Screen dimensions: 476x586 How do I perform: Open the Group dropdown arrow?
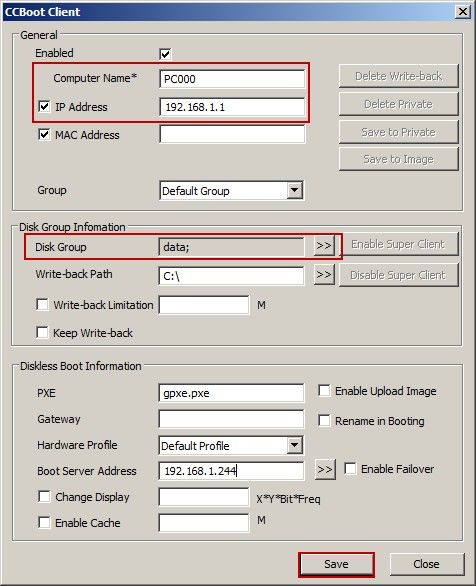point(295,191)
